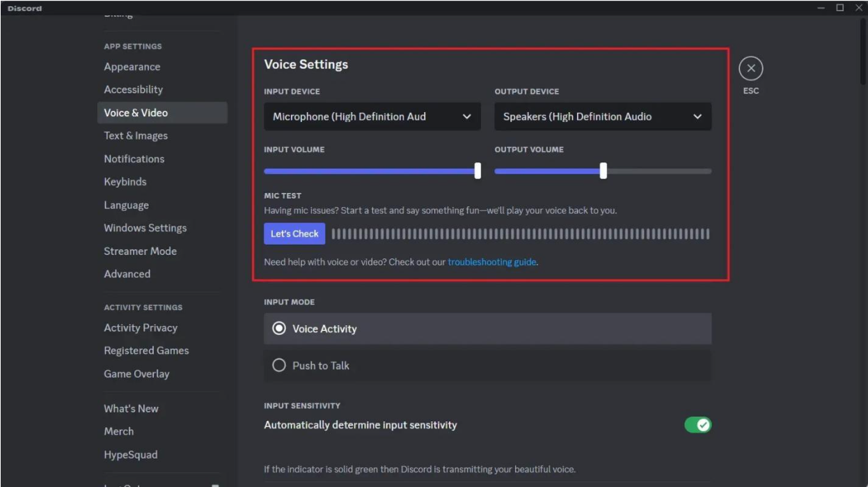Viewport: 868px width, 487px height.
Task: Select Voice & Video in the sidebar
Action: click(162, 113)
